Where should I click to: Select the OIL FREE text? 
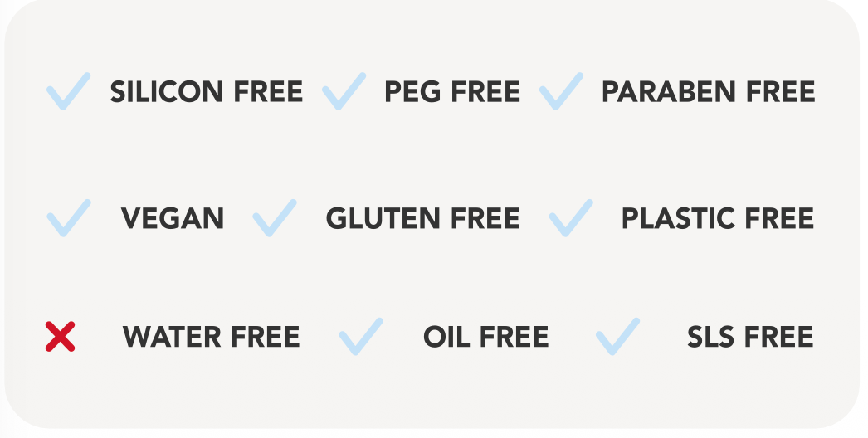[x=485, y=337]
